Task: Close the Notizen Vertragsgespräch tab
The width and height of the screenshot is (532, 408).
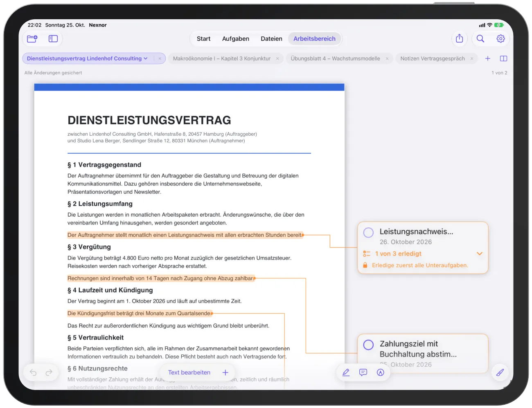Action: click(472, 58)
